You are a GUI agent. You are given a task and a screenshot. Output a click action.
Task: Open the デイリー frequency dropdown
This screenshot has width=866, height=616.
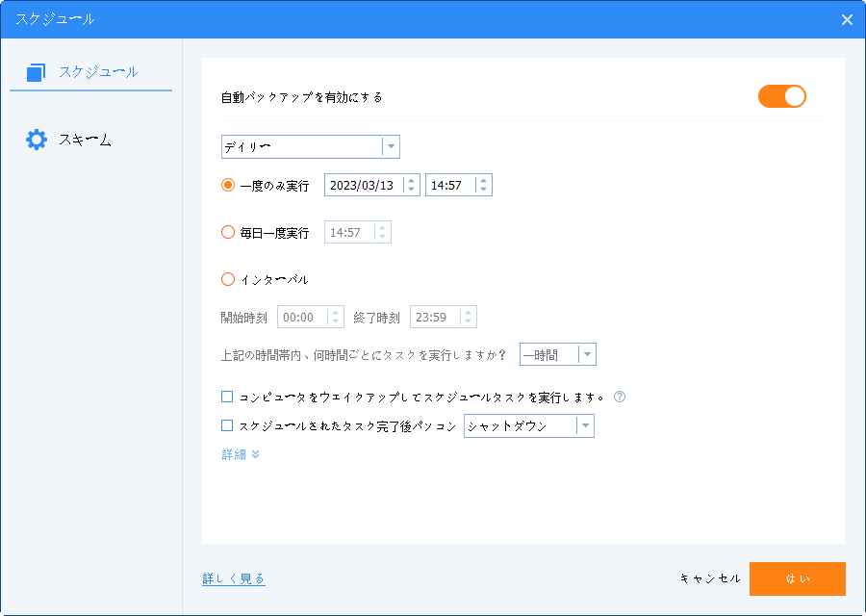[311, 147]
